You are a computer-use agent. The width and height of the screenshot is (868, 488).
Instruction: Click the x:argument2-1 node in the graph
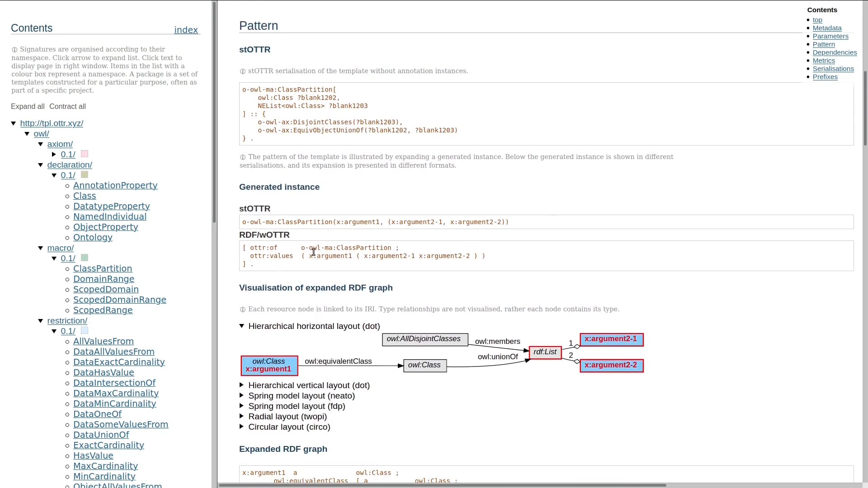[x=611, y=339]
